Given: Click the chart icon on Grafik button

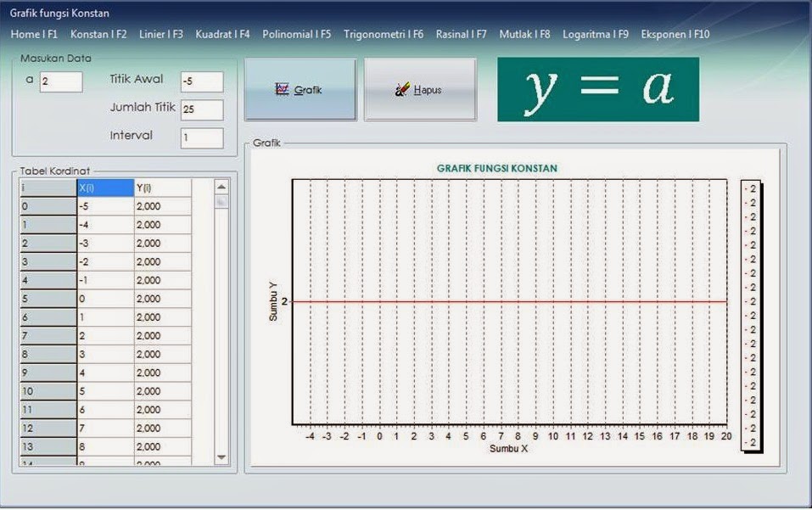Looking at the screenshot, I should pyautogui.click(x=283, y=89).
